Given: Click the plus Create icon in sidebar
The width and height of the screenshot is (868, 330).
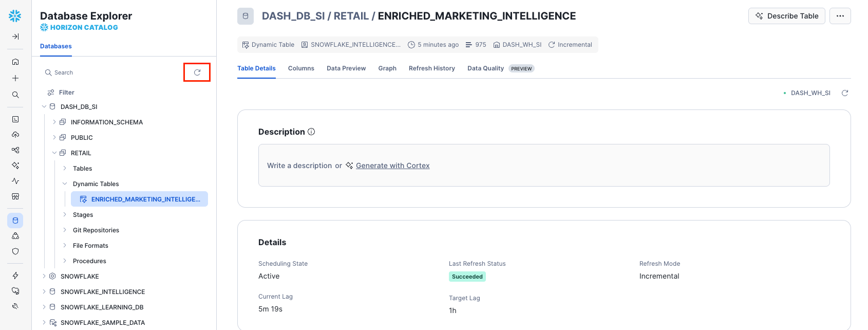Looking at the screenshot, I should (15, 78).
